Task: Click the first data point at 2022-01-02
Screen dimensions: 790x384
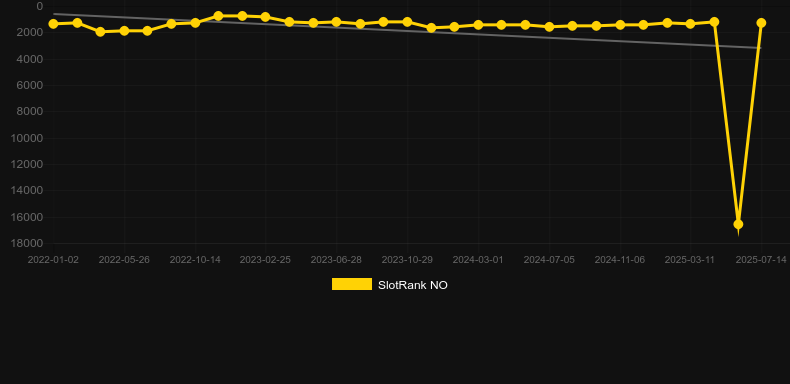Action: (x=53, y=24)
